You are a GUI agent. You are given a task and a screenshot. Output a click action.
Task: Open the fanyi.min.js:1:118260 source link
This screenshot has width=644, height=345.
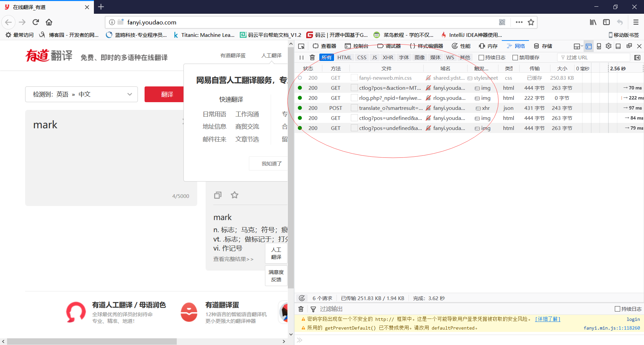pyautogui.click(x=611, y=328)
